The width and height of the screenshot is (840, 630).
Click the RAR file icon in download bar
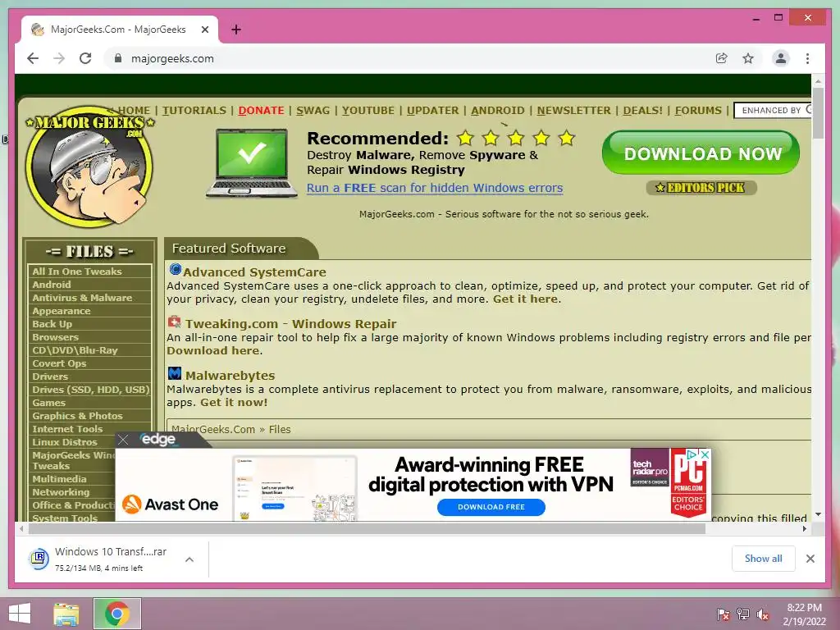[39, 559]
